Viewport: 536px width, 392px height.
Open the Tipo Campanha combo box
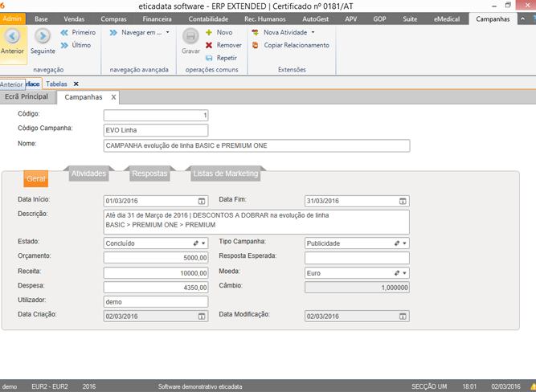point(403,243)
